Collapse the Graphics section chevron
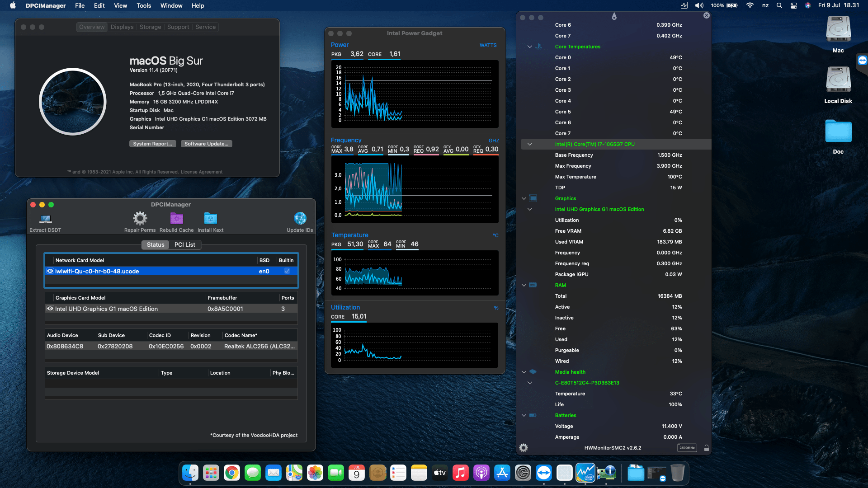868x488 pixels. point(524,198)
